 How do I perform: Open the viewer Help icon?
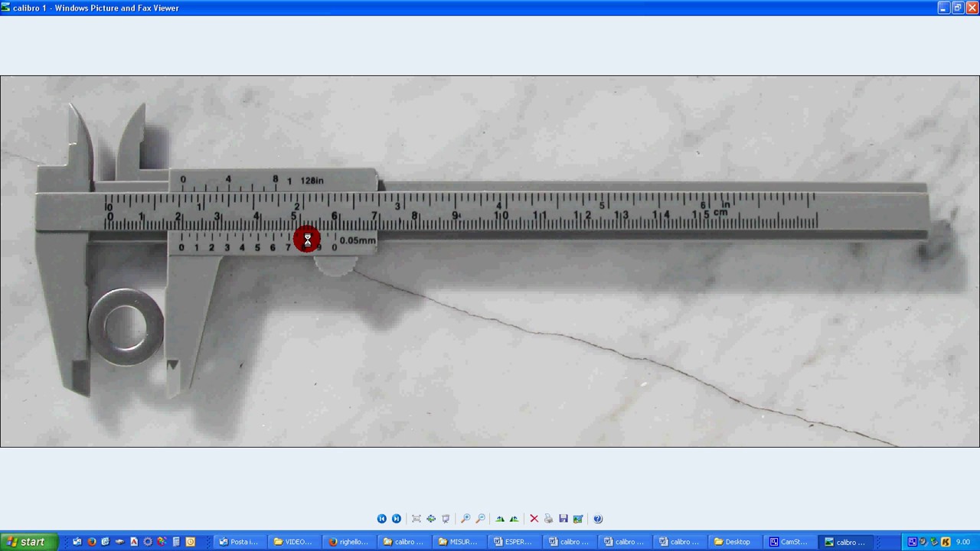click(x=598, y=519)
